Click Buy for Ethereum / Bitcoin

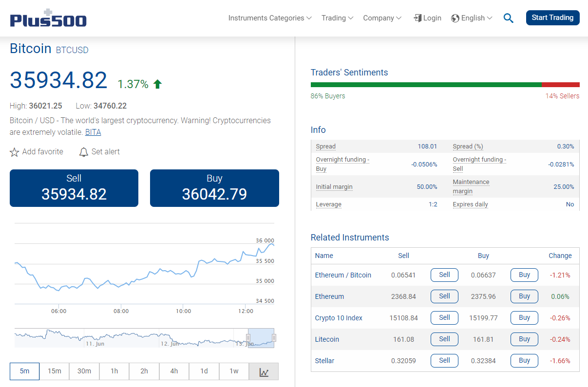point(524,275)
